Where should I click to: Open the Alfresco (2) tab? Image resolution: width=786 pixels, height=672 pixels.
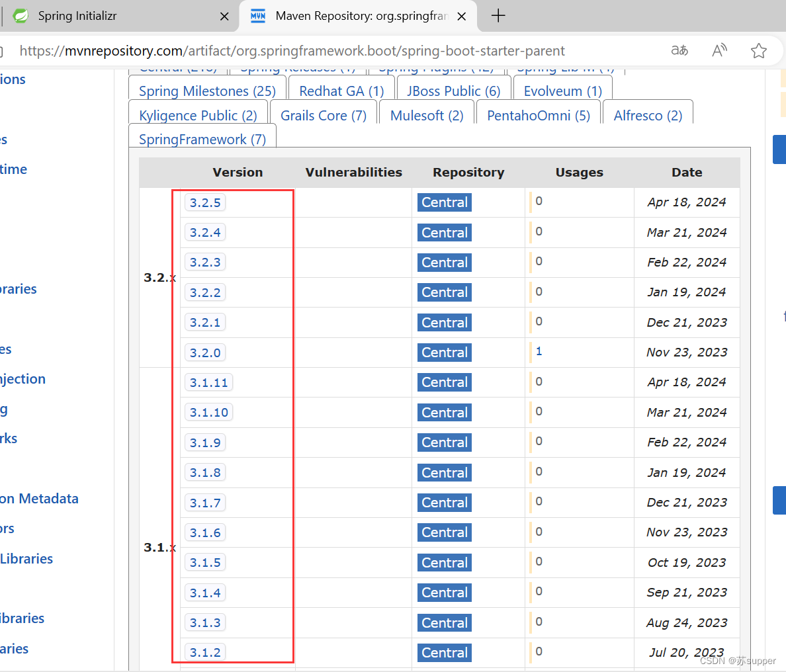648,116
